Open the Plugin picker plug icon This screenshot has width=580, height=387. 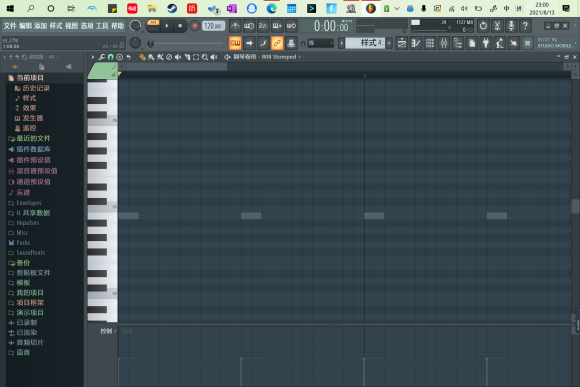486,43
